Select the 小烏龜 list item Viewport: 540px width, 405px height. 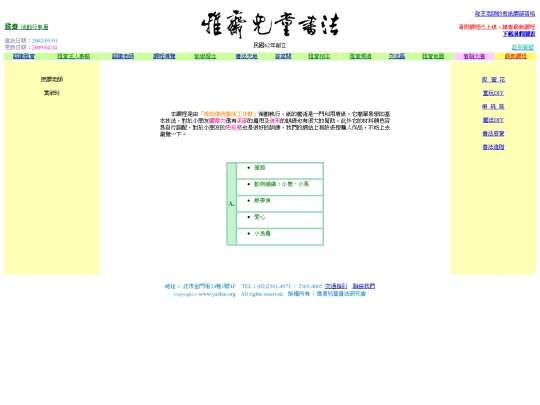(262, 233)
